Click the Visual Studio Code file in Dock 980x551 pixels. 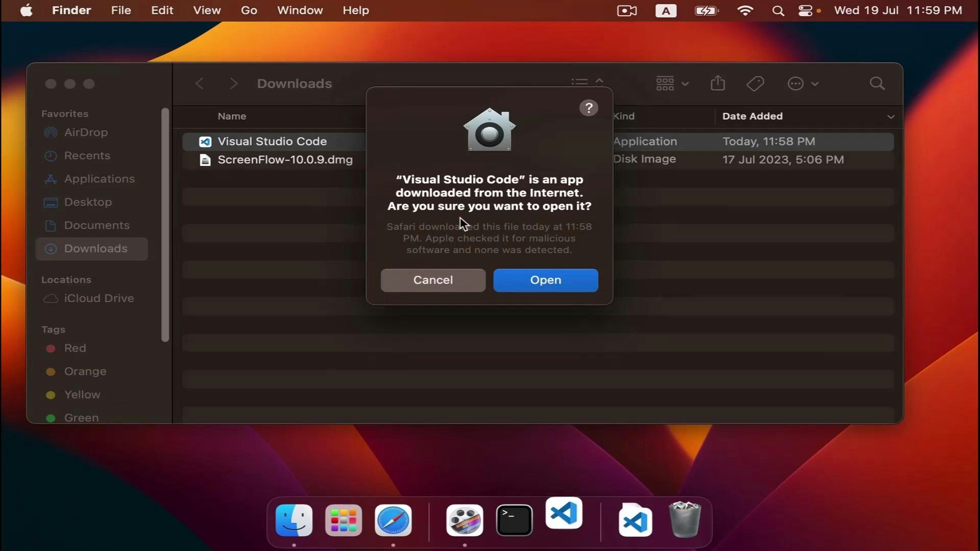click(635, 520)
